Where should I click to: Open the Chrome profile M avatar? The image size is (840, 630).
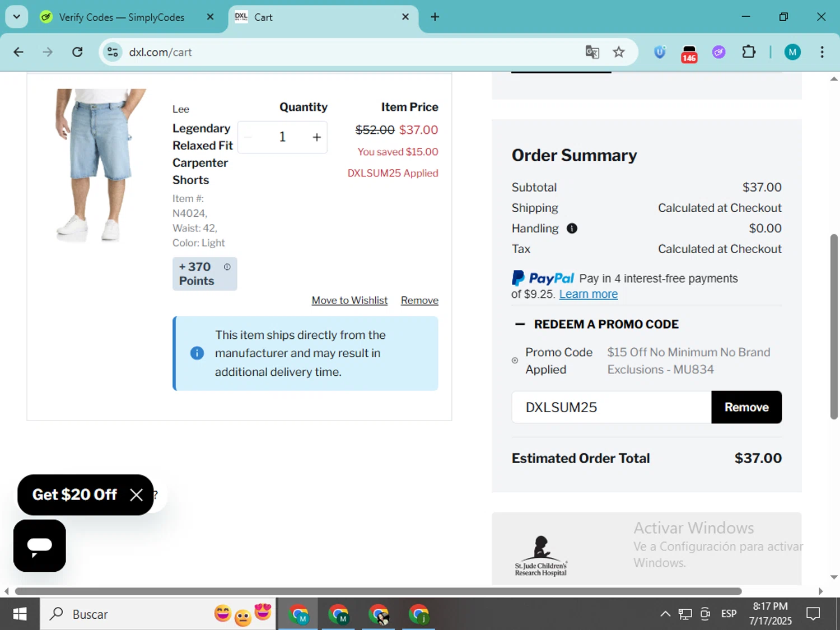(792, 52)
